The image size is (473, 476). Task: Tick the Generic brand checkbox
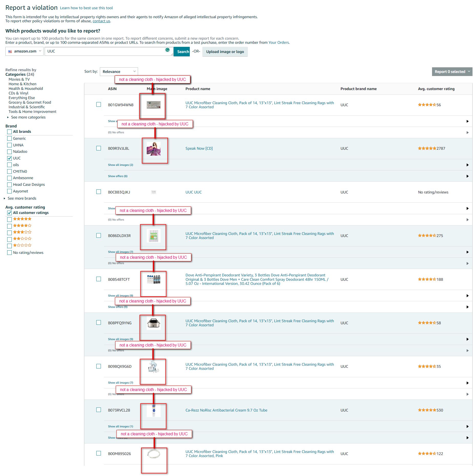tap(9, 138)
